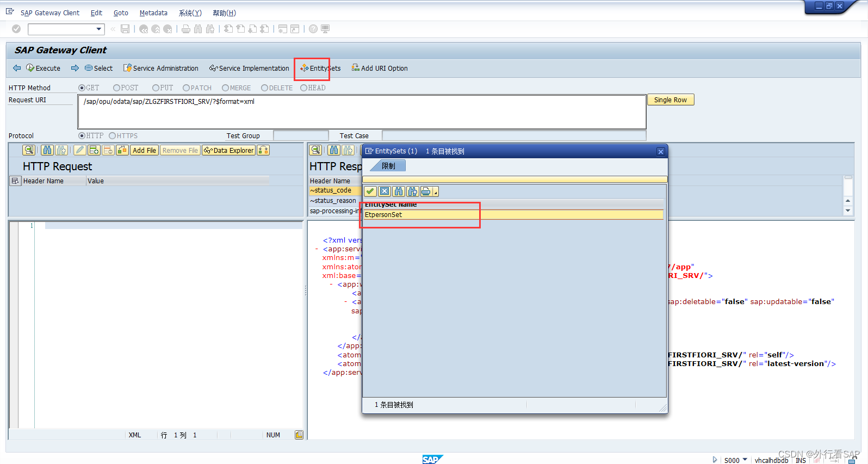868x464 pixels.
Task: Click the select-all icon beside Header Name in request table
Action: (x=15, y=181)
